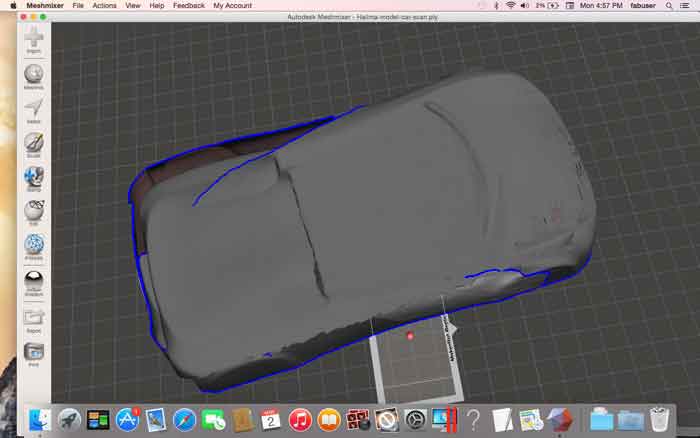This screenshot has width=700, height=438.
Task: Open the Meshmix parts library tool
Action: 34,77
